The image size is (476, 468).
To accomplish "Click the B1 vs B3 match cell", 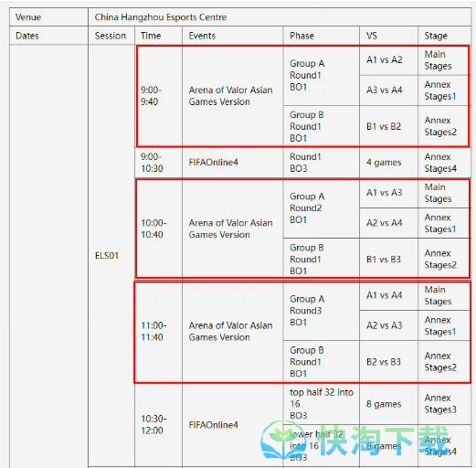I will (388, 260).
